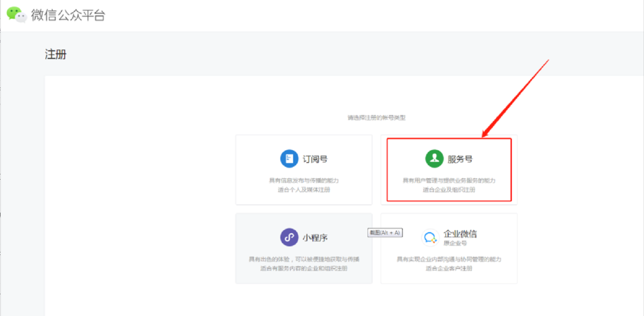Viewport: 644px width, 316px height.
Task: Click text 适合有服务内容的企业和组织注册
Action: pos(304,269)
